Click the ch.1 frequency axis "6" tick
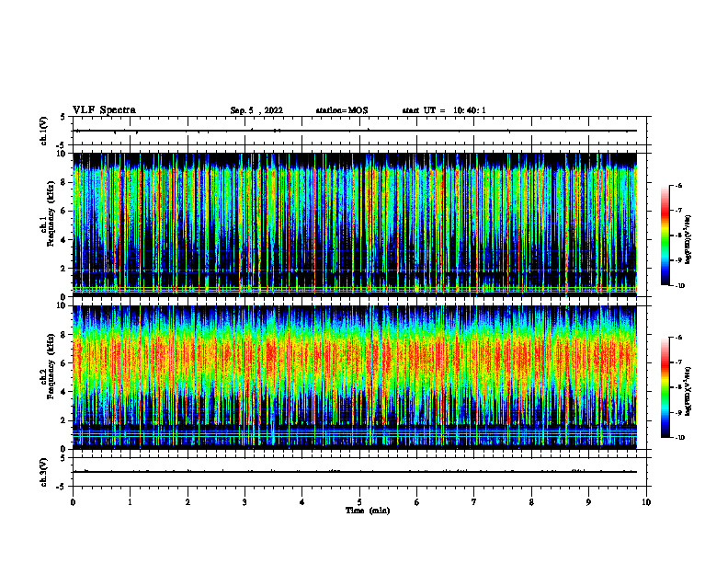The height and width of the screenshot is (563, 728). click(63, 211)
